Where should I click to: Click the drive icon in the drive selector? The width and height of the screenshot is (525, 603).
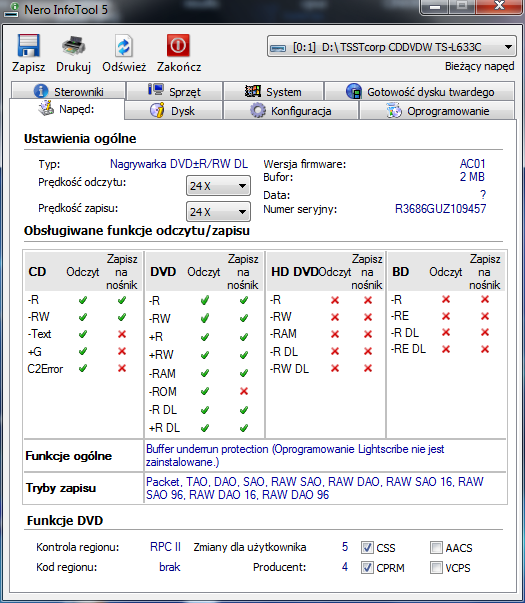278,48
